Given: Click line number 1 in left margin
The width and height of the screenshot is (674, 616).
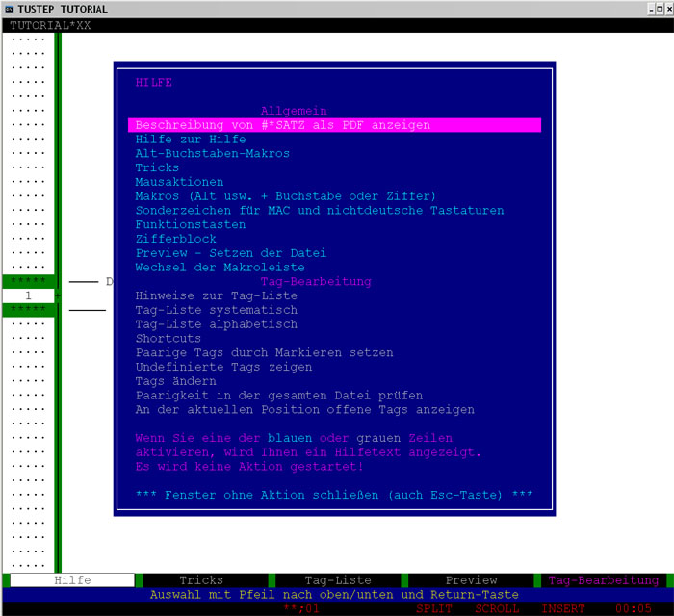Looking at the screenshot, I should [x=28, y=295].
